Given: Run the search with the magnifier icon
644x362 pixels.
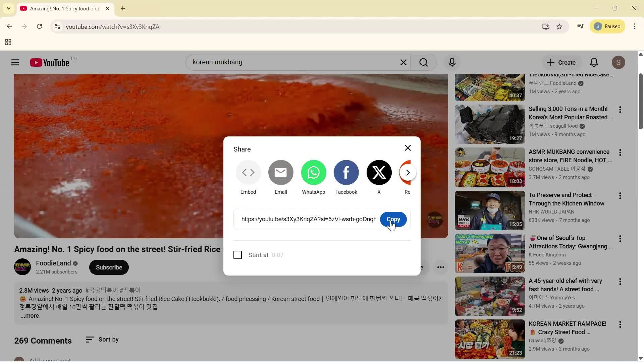Looking at the screenshot, I should click(x=423, y=62).
